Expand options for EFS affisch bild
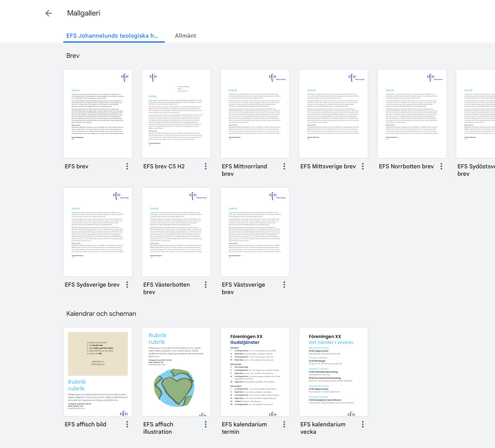The height and width of the screenshot is (448, 495). pyautogui.click(x=127, y=425)
